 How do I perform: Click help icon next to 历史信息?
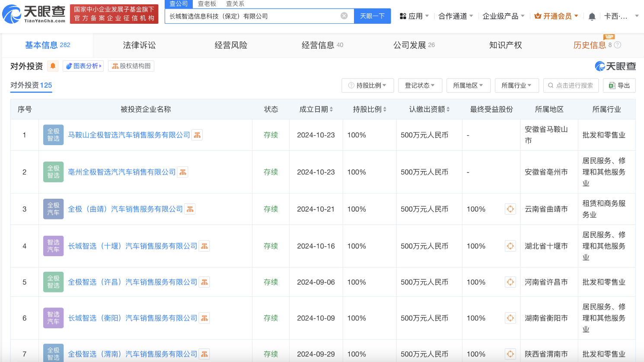point(618,45)
